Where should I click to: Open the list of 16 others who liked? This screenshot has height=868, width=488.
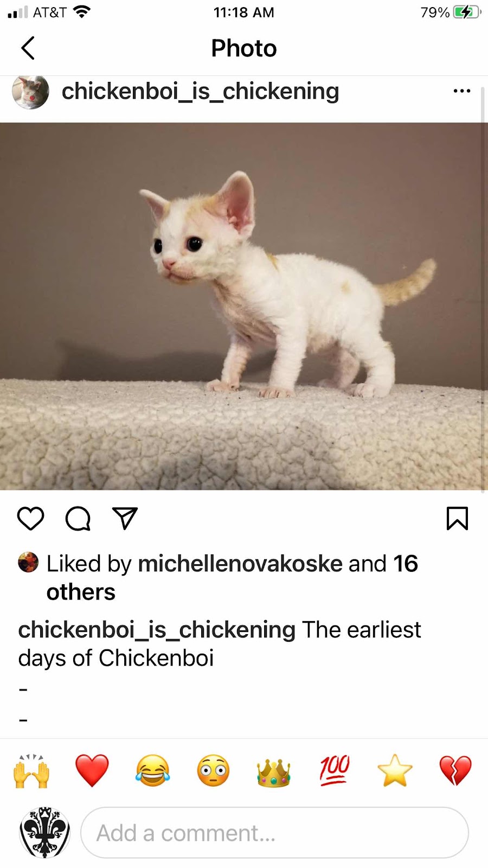[x=232, y=578]
